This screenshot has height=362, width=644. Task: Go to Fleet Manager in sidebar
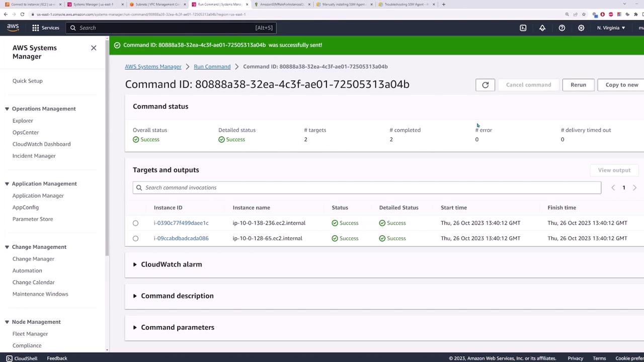tap(30, 334)
